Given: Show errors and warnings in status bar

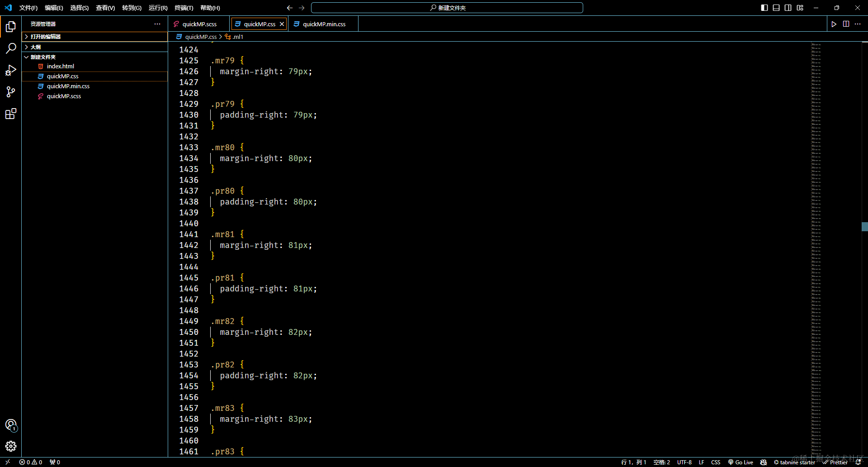Looking at the screenshot, I should pyautogui.click(x=31, y=462).
